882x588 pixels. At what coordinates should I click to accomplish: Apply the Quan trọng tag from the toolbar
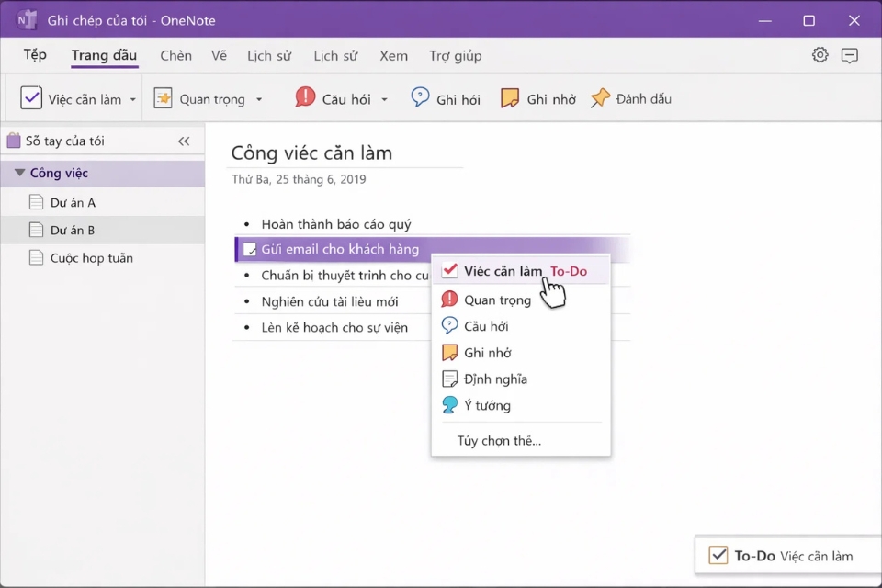(162, 97)
